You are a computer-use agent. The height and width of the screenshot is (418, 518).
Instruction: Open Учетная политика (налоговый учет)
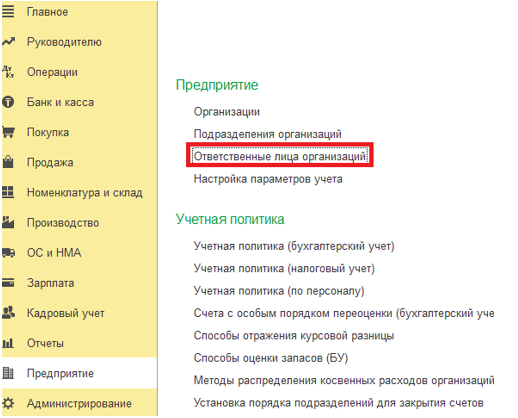284,268
